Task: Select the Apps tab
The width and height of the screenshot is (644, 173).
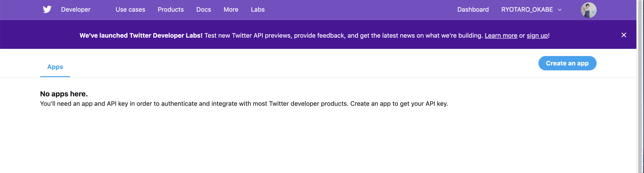Action: [55, 67]
